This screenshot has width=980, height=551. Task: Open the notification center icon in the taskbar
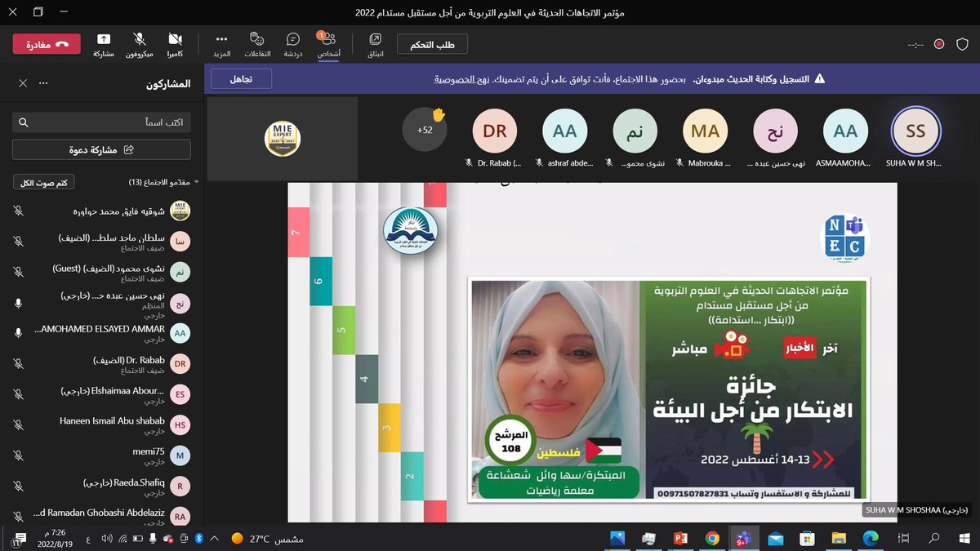click(16, 539)
